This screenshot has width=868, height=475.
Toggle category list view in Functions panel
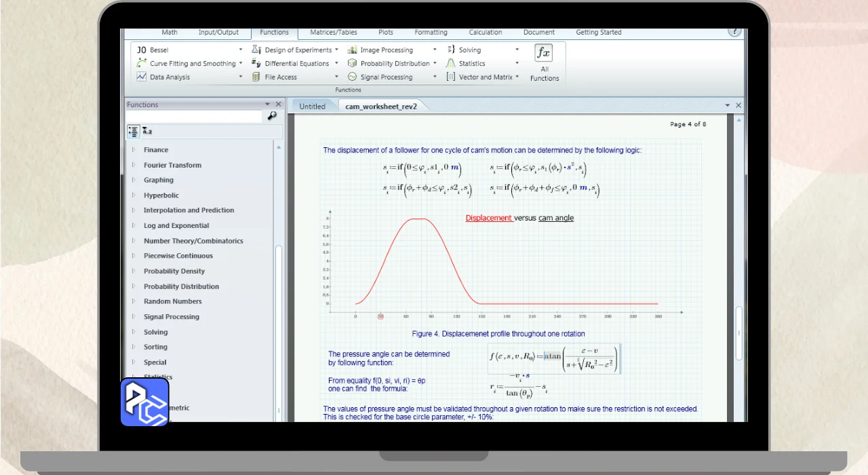tap(133, 131)
